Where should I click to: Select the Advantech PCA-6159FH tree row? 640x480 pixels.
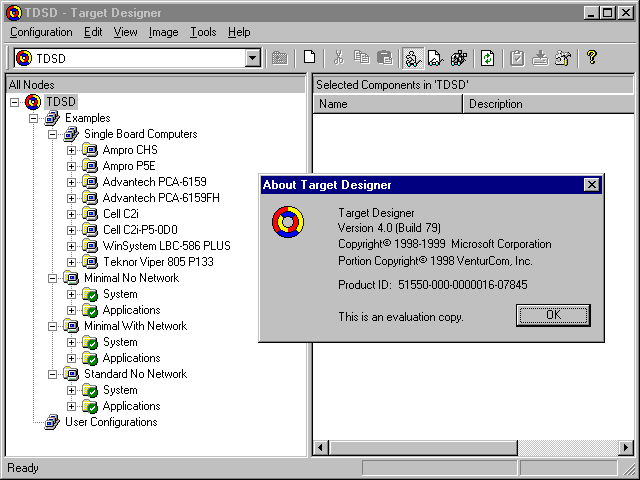pos(161,198)
